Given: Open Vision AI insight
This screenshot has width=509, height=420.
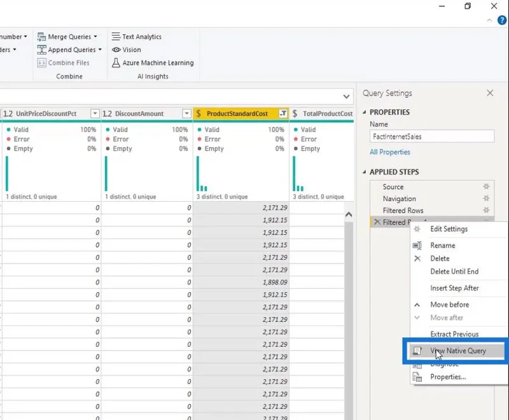Looking at the screenshot, I should tap(127, 50).
